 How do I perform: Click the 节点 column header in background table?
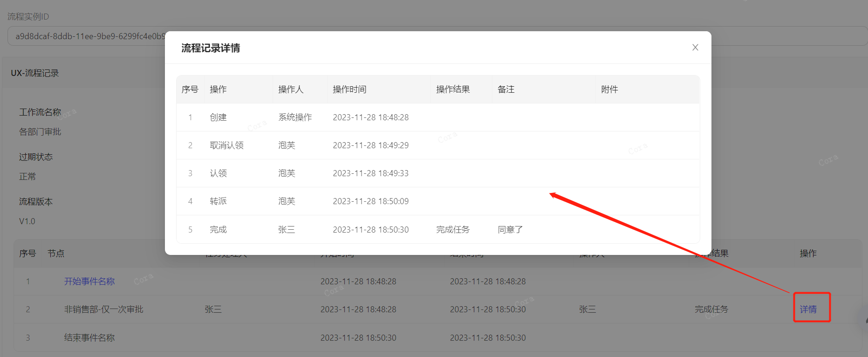(56, 254)
